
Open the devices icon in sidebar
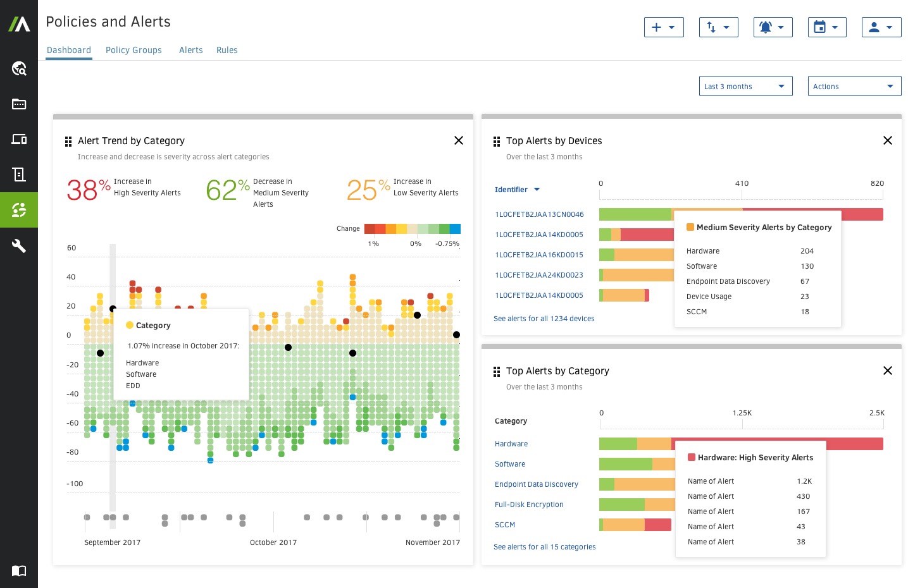(19, 139)
